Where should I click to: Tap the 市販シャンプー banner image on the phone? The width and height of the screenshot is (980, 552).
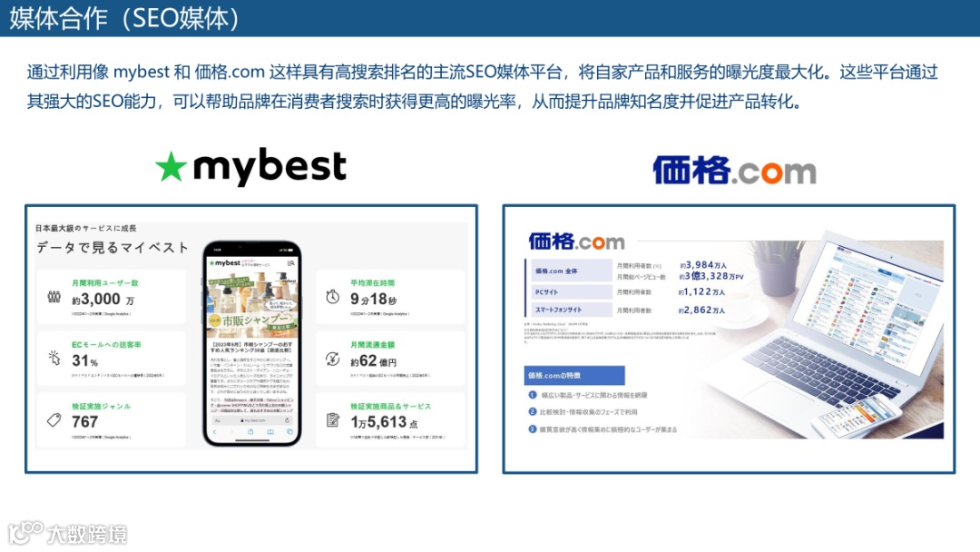click(x=252, y=304)
